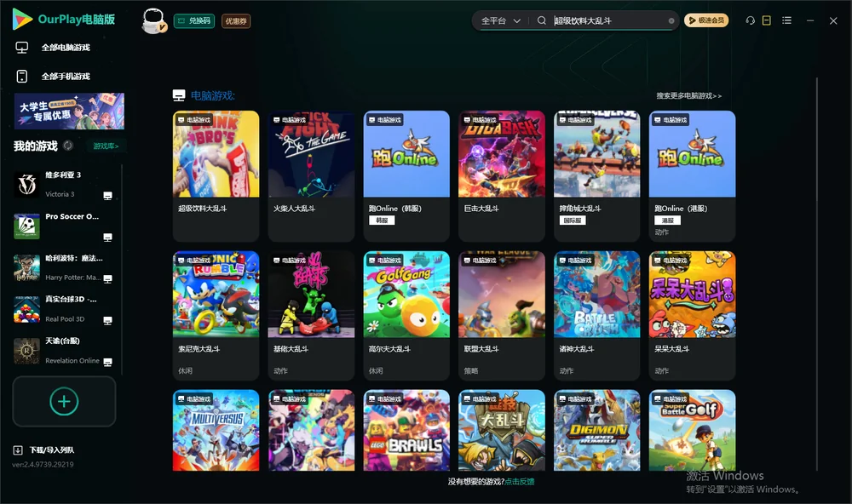Expand the 全平台 platform dropdown
852x504 pixels.
coord(500,20)
